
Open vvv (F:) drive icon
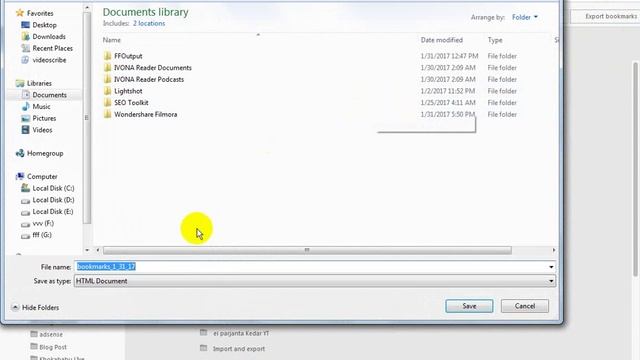25,224
